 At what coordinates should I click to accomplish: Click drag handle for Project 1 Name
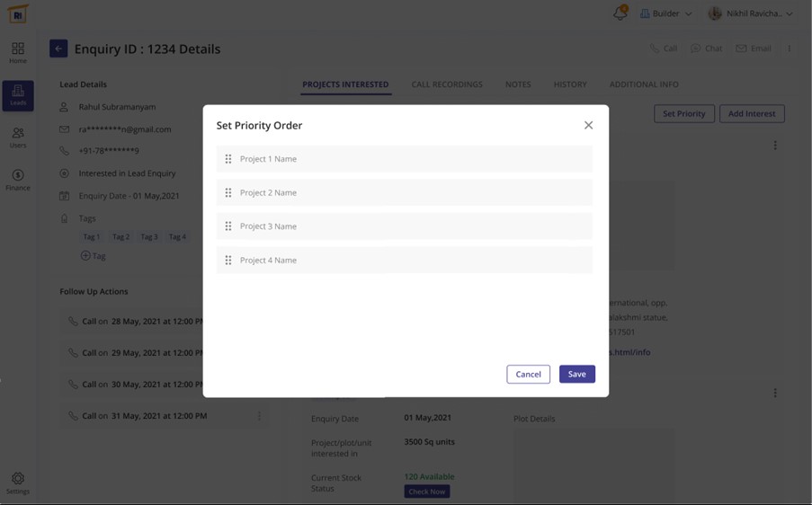[228, 159]
